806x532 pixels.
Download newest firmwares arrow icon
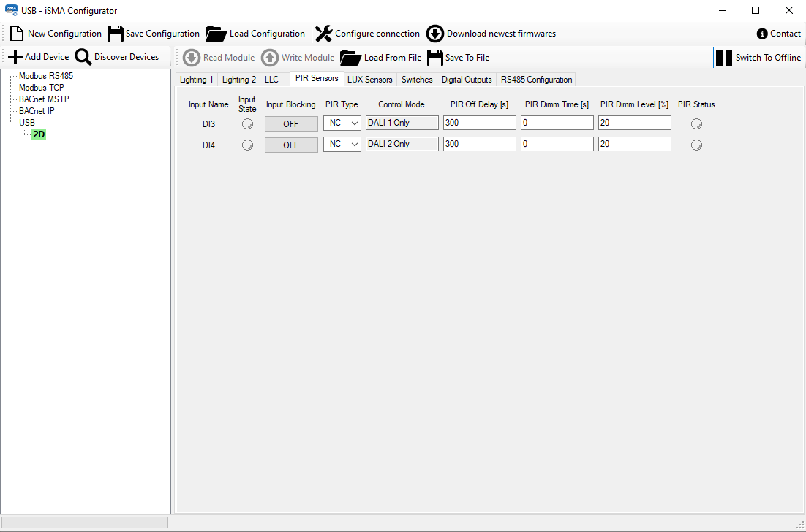click(435, 34)
